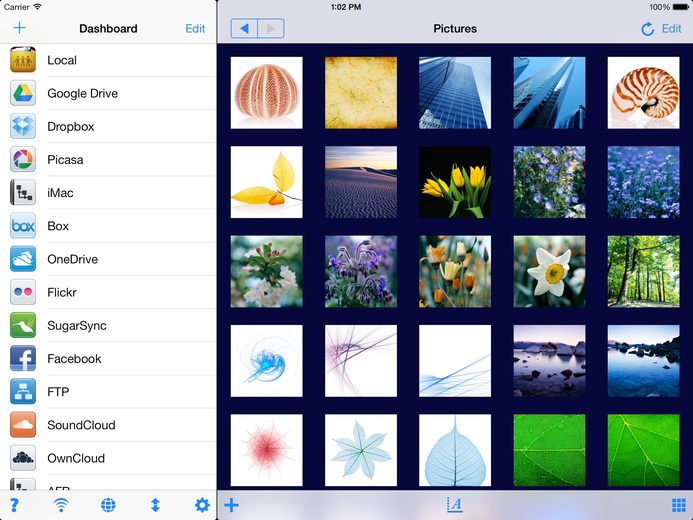Select the iMac network icon
Image resolution: width=693 pixels, height=520 pixels.
pyautogui.click(x=23, y=193)
